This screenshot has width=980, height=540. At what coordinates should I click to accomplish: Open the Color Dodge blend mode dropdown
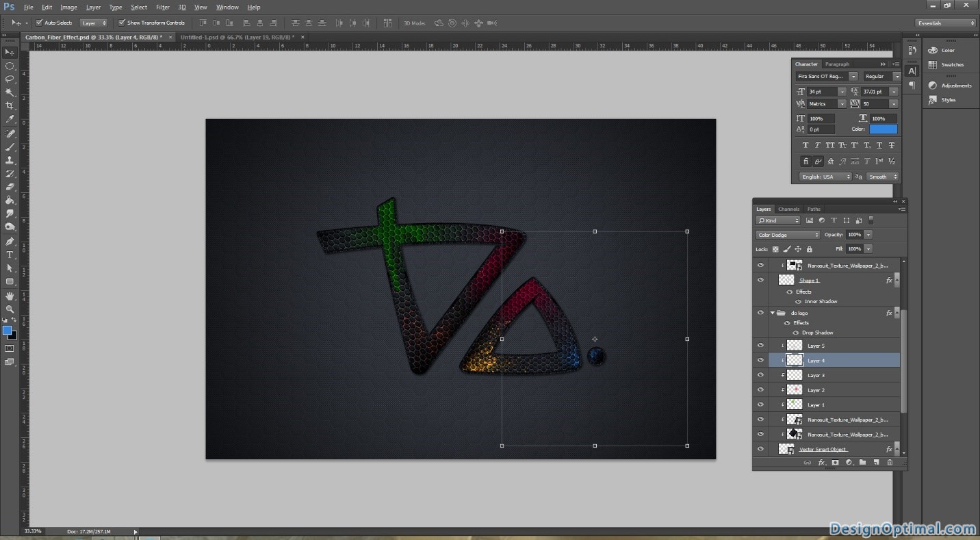pos(787,235)
